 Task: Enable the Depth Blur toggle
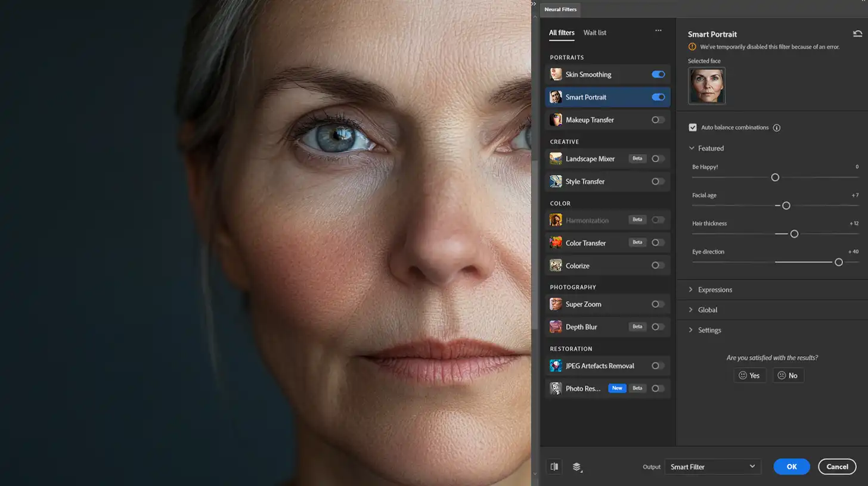(658, 327)
